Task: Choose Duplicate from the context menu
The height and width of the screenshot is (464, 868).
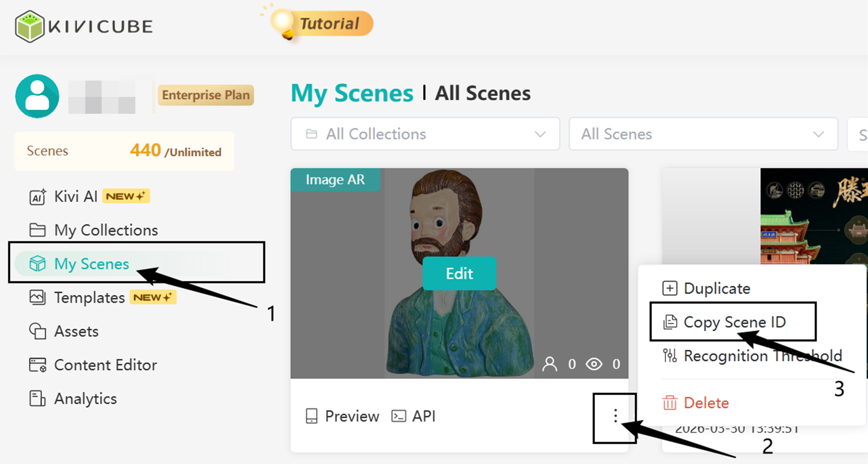Action: pos(717,288)
